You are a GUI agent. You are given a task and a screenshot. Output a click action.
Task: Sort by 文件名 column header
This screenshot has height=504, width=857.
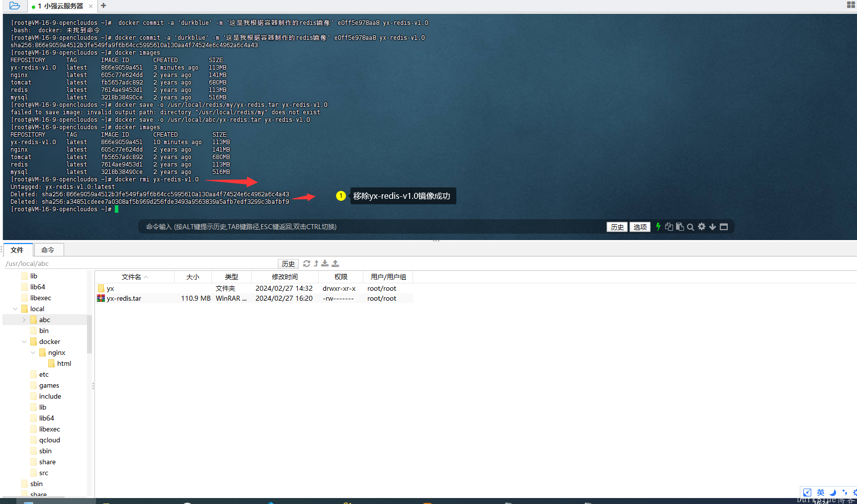tap(134, 277)
